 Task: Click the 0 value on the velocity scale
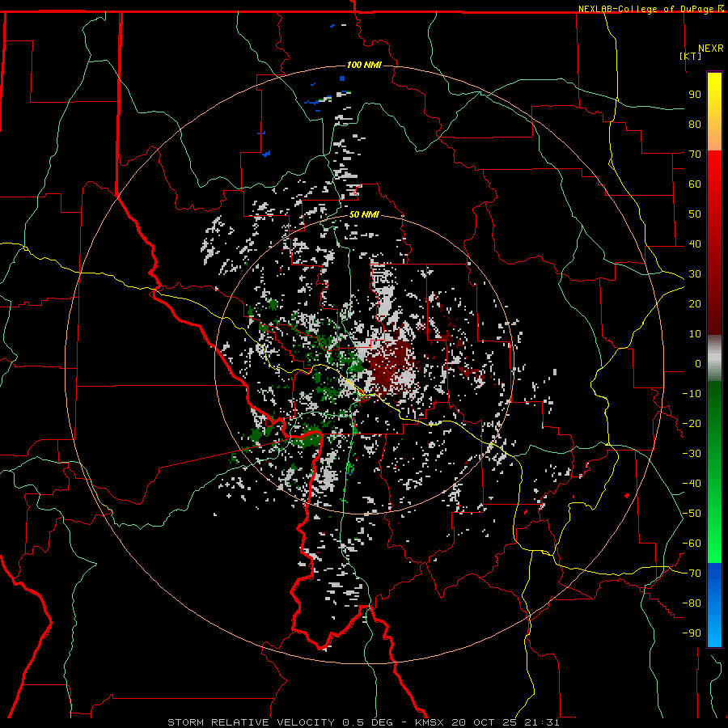(698, 364)
